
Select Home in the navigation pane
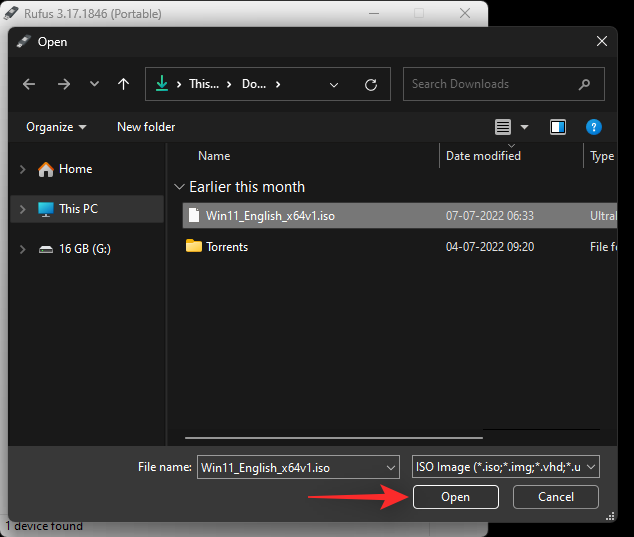click(x=75, y=169)
